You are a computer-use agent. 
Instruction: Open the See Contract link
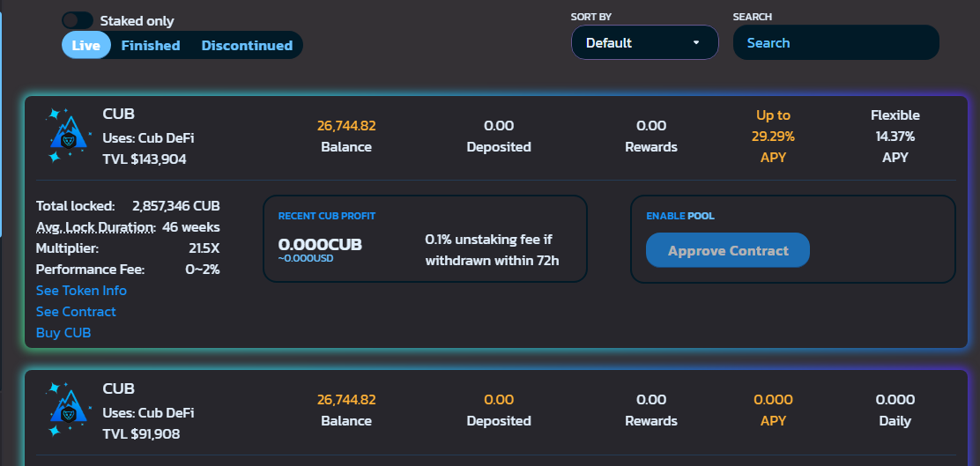(77, 312)
